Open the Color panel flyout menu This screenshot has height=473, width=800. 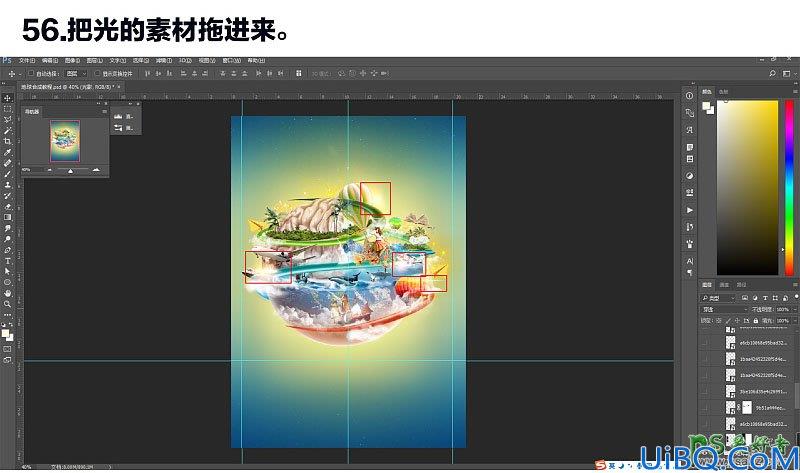pyautogui.click(x=795, y=91)
